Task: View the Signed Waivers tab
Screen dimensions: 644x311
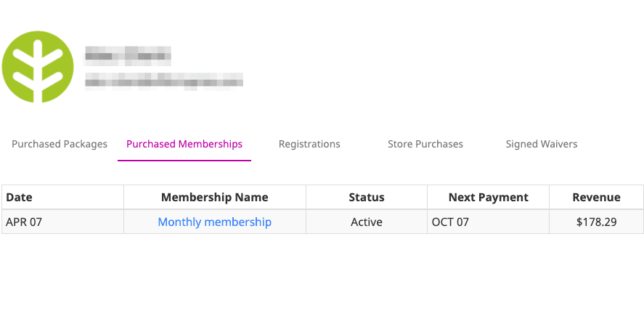Action: [x=542, y=144]
